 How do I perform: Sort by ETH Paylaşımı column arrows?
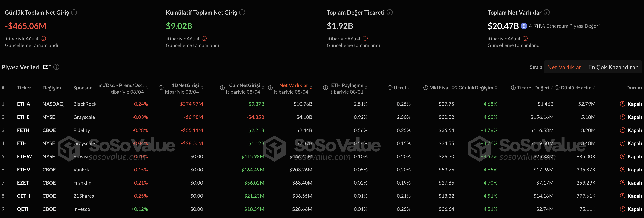tap(366, 88)
